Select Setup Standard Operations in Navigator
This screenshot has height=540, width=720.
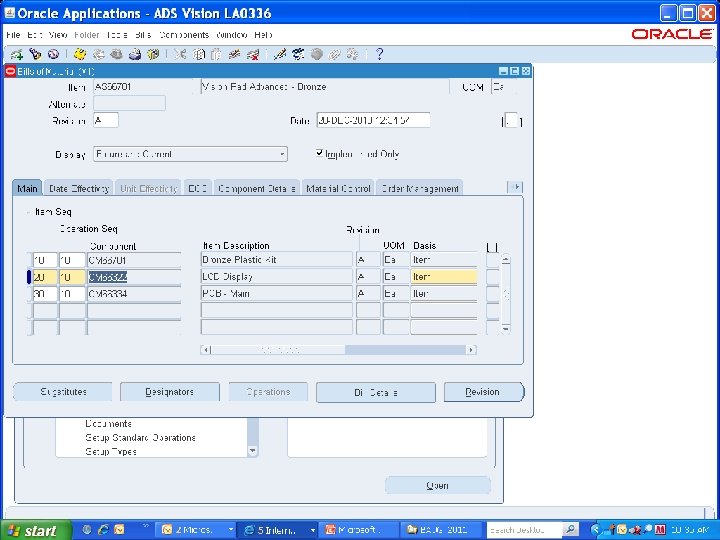pos(141,438)
